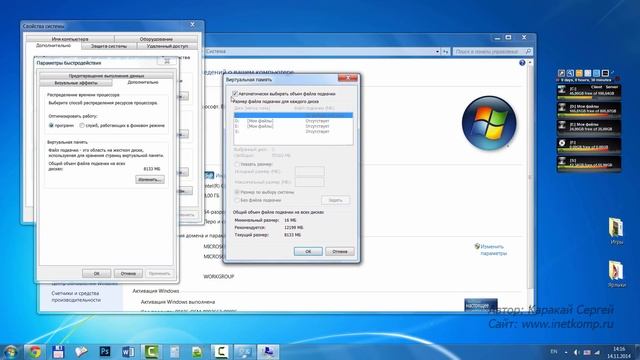
Task: Select the Размер по выбору системы option
Action: 237,192
